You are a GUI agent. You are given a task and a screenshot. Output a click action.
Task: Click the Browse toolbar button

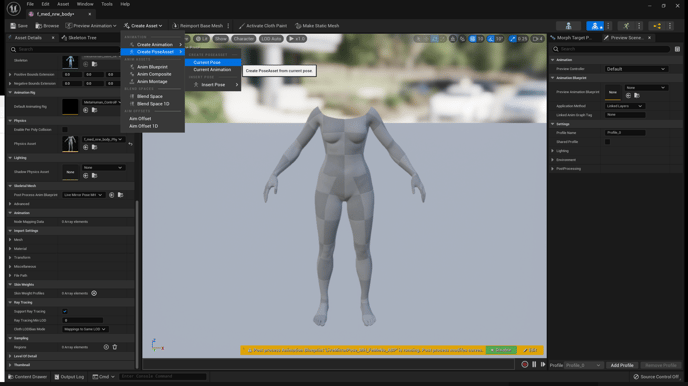[47, 26]
